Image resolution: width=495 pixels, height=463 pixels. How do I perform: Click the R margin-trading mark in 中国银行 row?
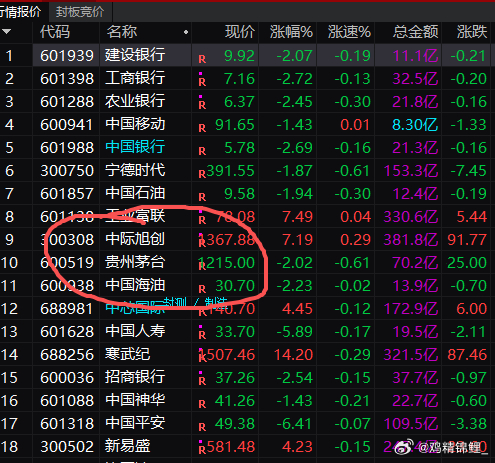202,151
